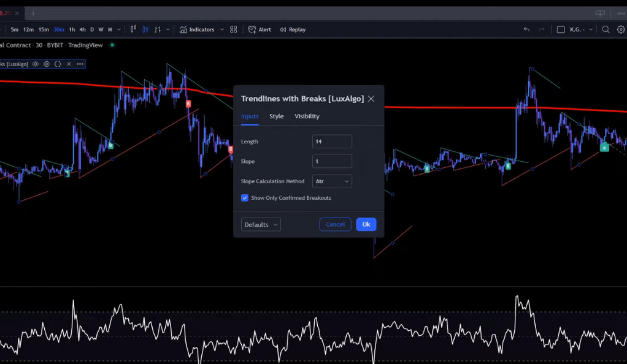
Task: Open the Slope Calculation Method dropdown
Action: click(332, 181)
